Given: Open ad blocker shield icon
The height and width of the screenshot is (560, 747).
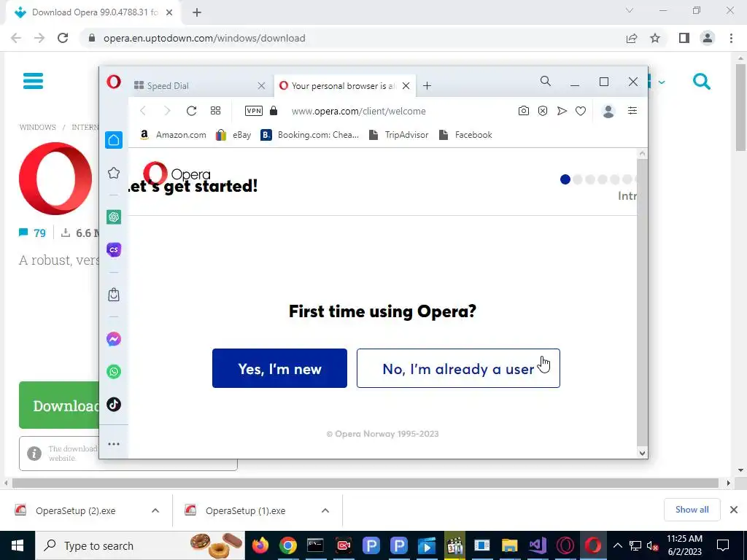Looking at the screenshot, I should point(543,111).
